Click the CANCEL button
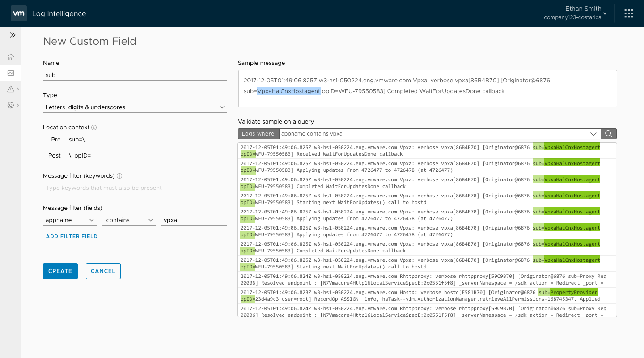 [103, 271]
